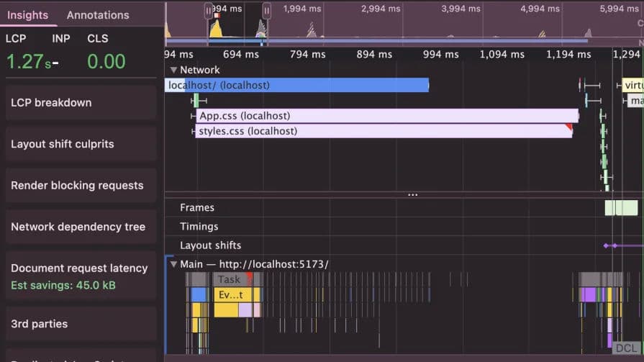Screen dimensions: 644x362
Task: Click the red long-task marker on Task
Action: click(250, 276)
